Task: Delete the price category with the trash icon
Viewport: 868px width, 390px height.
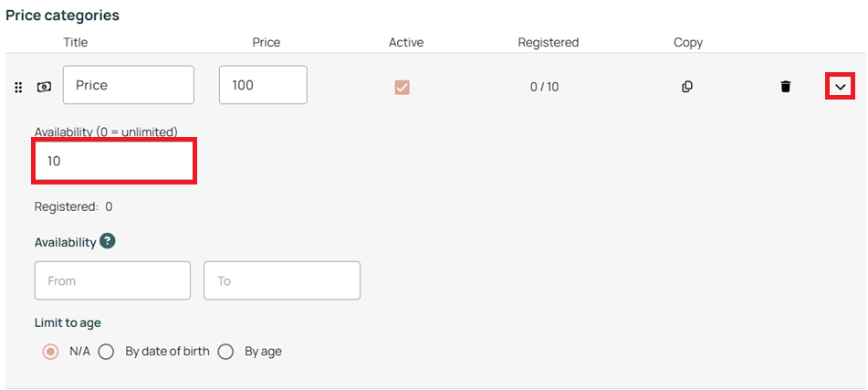Action: (785, 87)
